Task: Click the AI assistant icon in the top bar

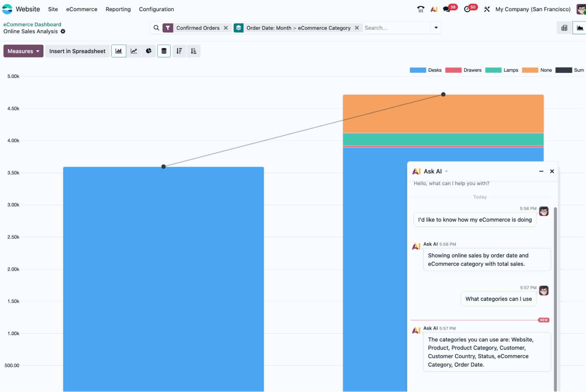Action: point(434,9)
